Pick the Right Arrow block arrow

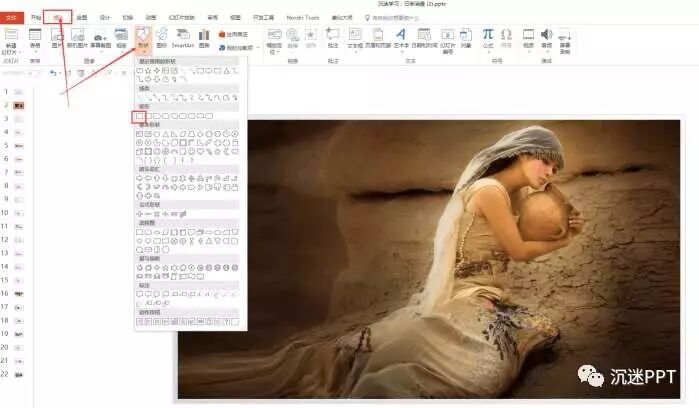140,178
